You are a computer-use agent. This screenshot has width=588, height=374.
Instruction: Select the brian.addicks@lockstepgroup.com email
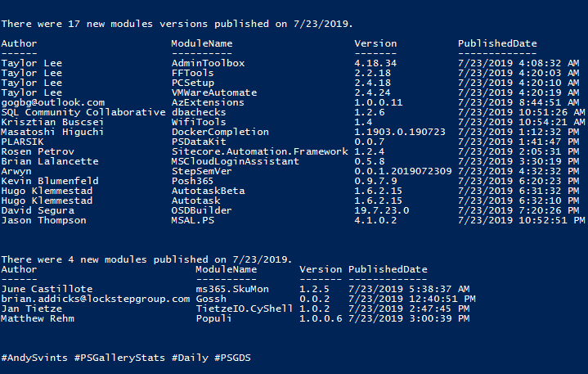(95, 299)
